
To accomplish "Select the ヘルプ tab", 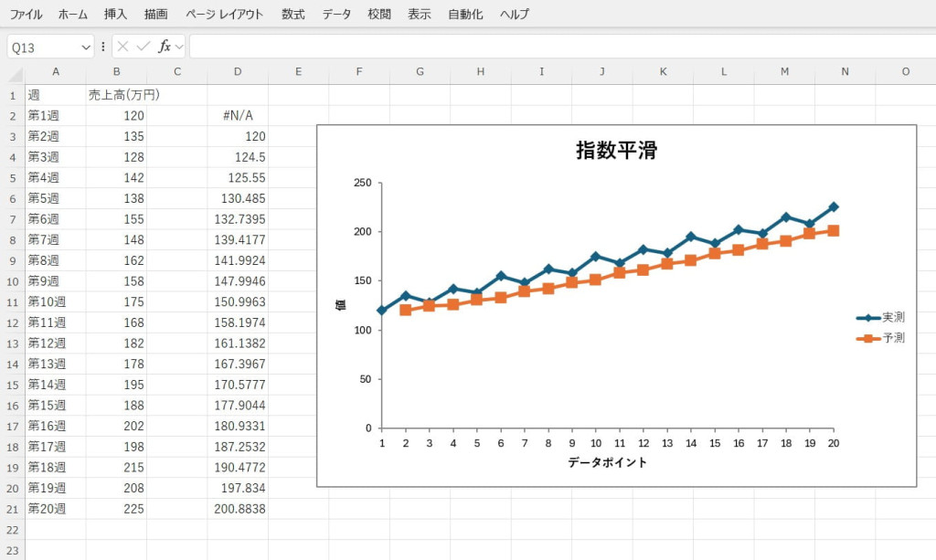I will [x=514, y=15].
